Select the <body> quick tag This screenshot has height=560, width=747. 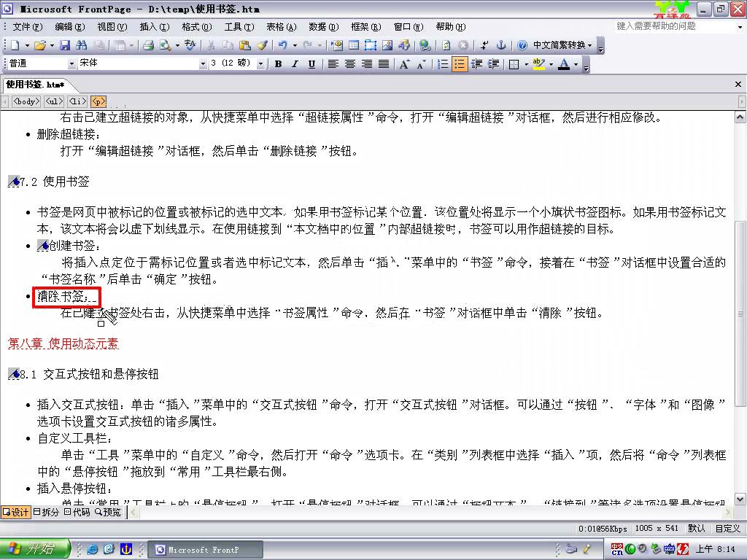(x=26, y=101)
